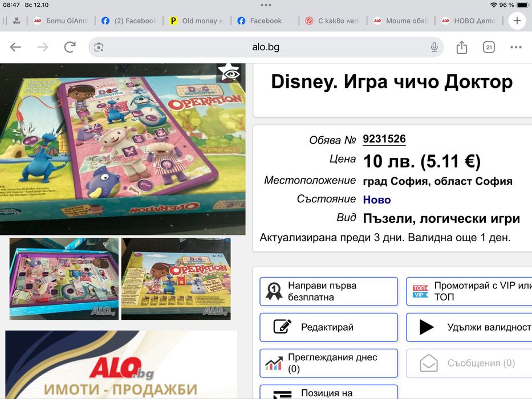Click the listing title Disney. Игра чичо Доктор
The image size is (532, 399).
[x=392, y=82]
